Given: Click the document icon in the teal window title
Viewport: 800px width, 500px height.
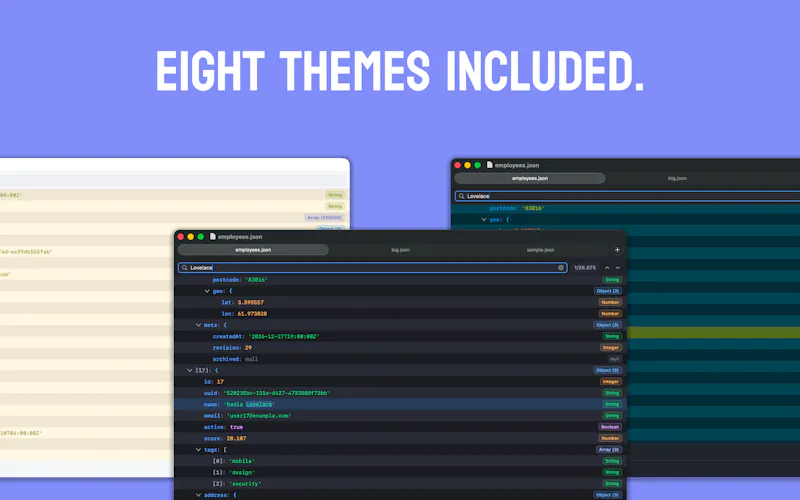Looking at the screenshot, I should point(489,165).
